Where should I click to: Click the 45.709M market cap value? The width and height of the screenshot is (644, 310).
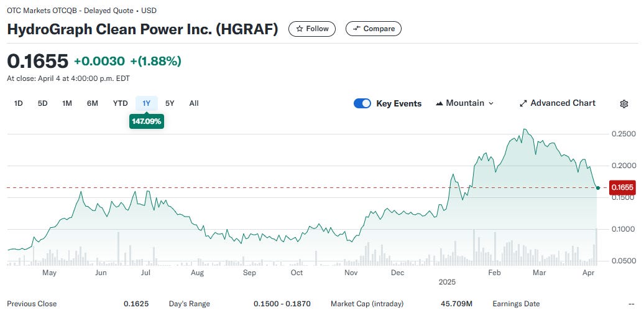coord(457,304)
